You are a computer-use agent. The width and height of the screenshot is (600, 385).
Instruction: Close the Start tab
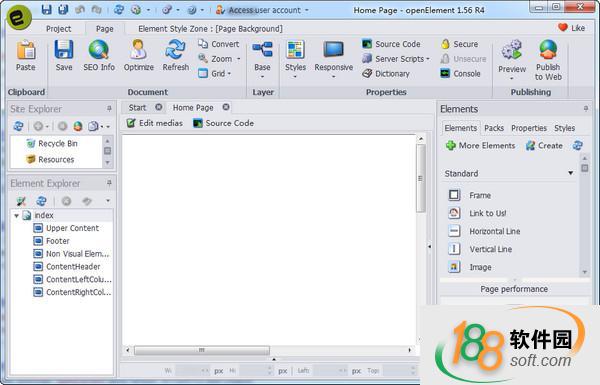coord(158,107)
